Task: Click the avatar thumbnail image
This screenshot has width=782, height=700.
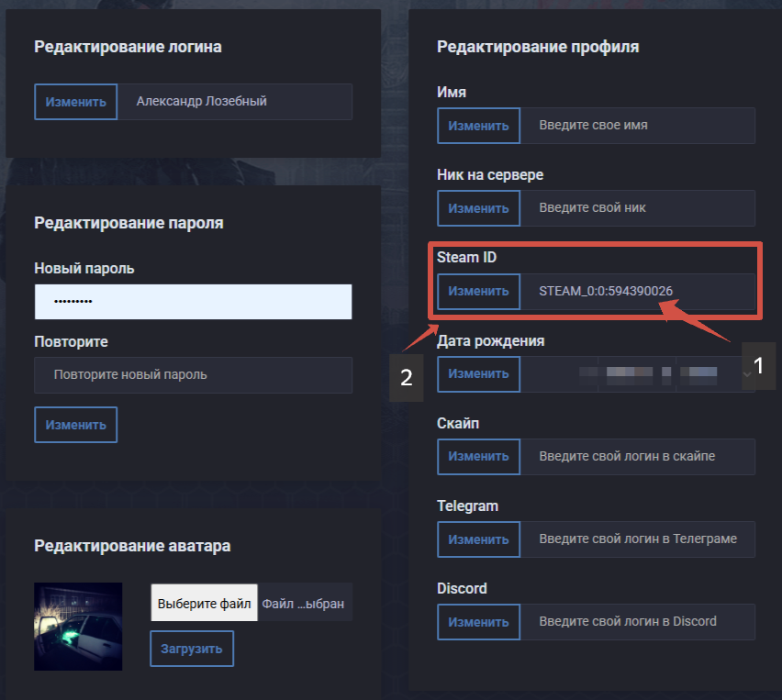Action: (78, 627)
